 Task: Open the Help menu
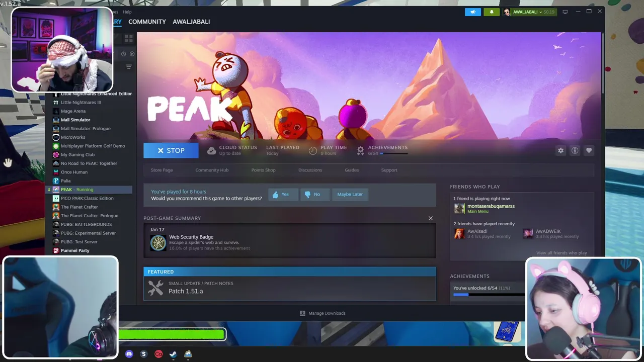tap(127, 12)
